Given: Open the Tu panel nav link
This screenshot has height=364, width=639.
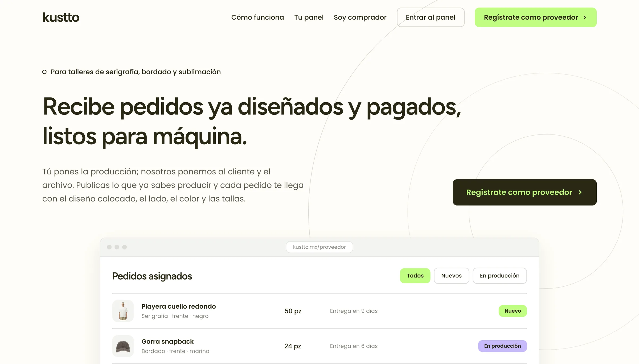Looking at the screenshot, I should pyautogui.click(x=309, y=17).
